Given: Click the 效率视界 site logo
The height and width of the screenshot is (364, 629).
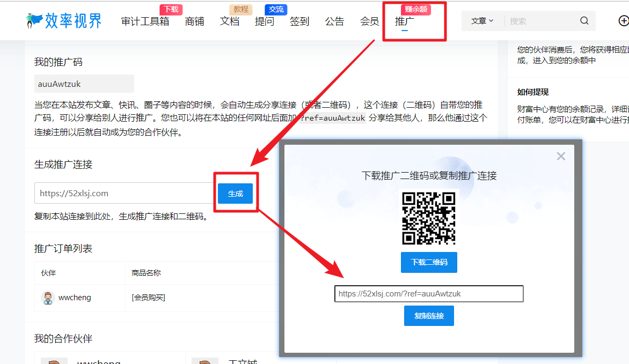Looking at the screenshot, I should tap(64, 21).
